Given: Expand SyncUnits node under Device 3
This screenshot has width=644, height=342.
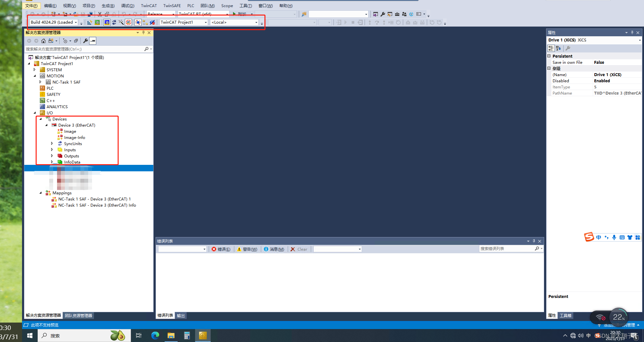Looking at the screenshot, I should (52, 143).
